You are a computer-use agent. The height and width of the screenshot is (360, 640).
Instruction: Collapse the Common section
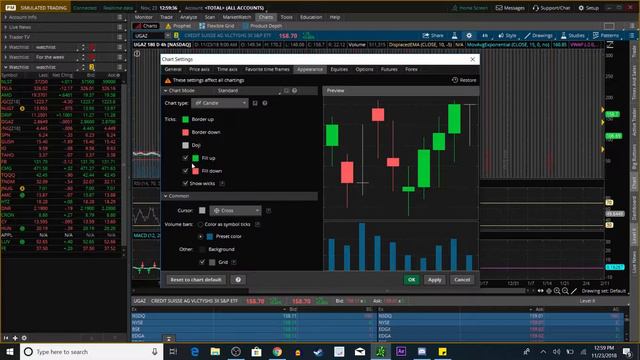click(x=166, y=196)
